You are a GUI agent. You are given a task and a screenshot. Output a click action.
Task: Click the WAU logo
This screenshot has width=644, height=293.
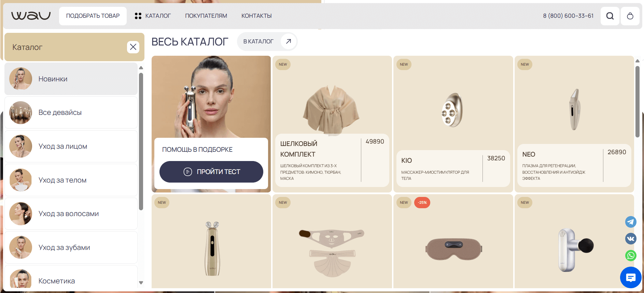tap(31, 16)
